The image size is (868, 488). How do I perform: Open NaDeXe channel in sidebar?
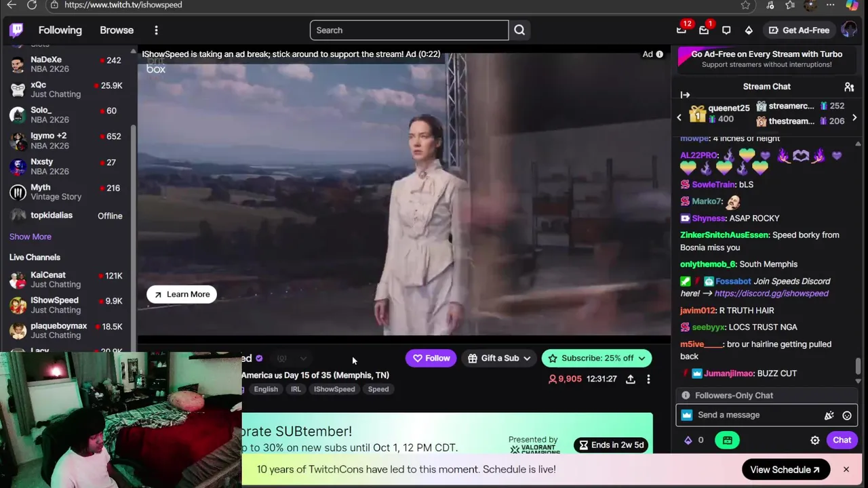click(x=66, y=64)
